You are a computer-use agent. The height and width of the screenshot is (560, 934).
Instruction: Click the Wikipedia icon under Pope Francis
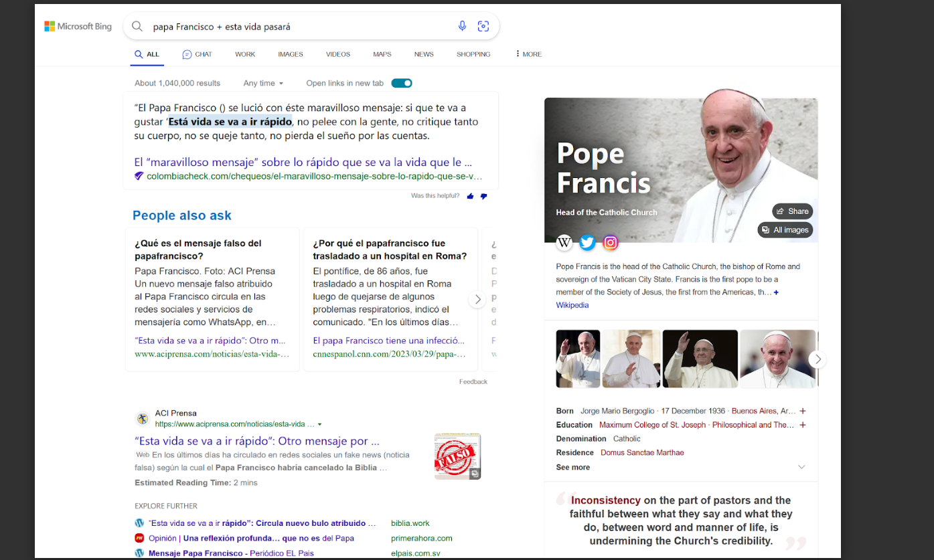click(564, 242)
